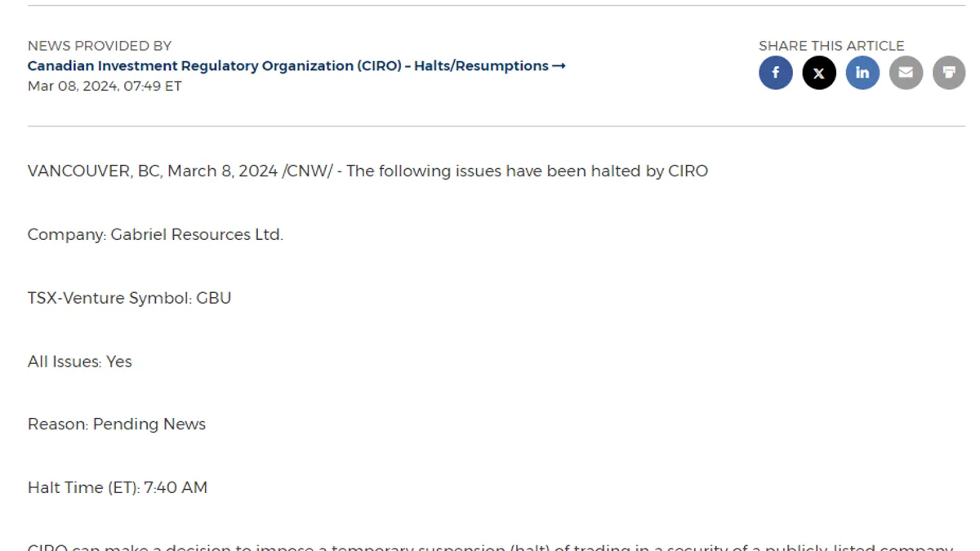This screenshot has height=551, width=980.
Task: Share the article by email
Action: point(906,73)
